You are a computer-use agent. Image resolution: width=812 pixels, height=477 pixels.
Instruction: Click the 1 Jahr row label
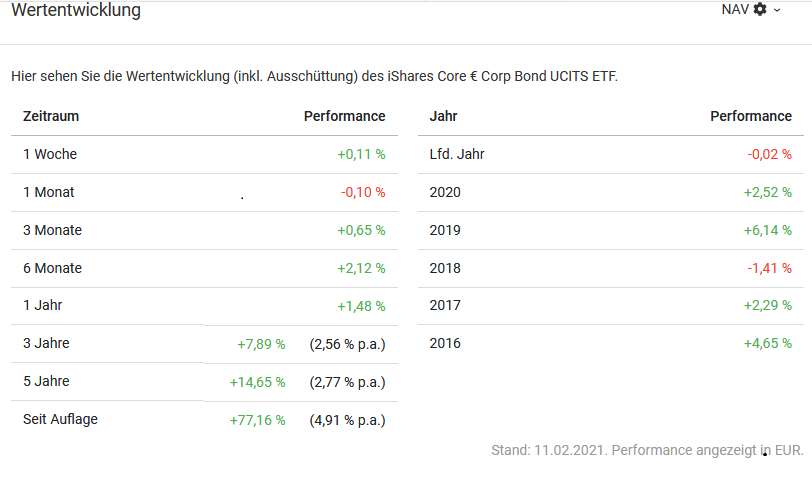click(43, 306)
